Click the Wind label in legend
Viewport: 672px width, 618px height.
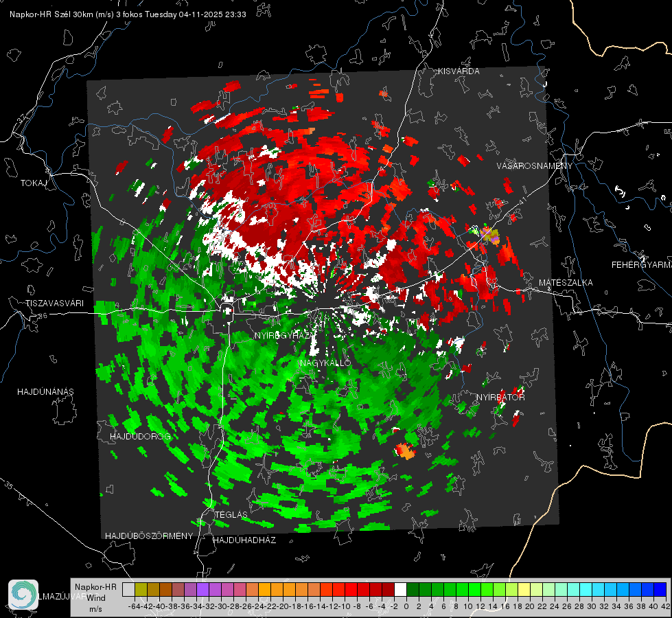click(x=96, y=598)
